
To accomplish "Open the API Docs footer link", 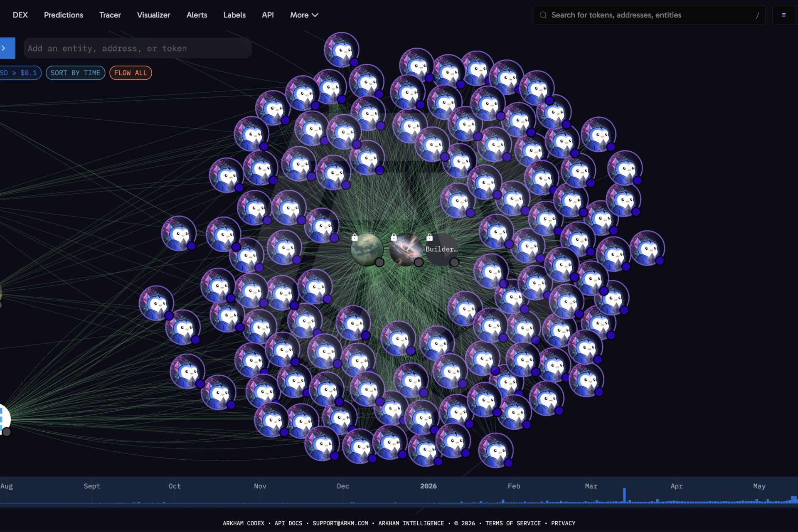I will 288,523.
